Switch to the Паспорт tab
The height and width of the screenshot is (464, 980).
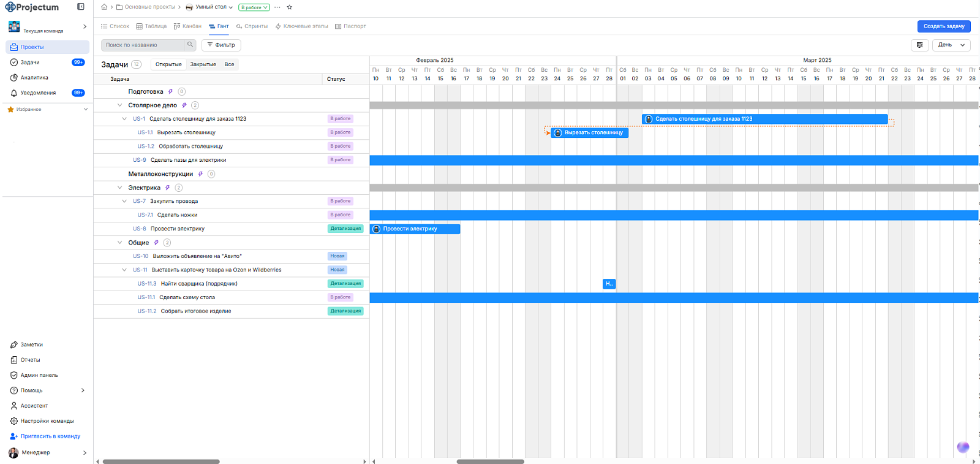point(350,26)
